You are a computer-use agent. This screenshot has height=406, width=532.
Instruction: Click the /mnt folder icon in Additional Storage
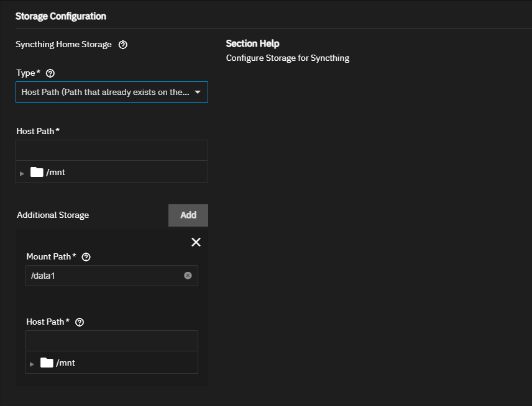click(47, 363)
